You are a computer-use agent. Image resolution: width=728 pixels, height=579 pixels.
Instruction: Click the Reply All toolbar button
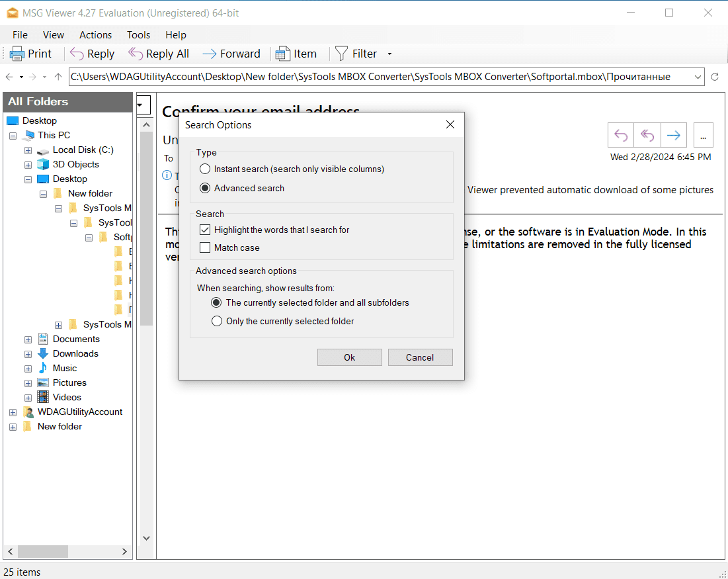158,54
